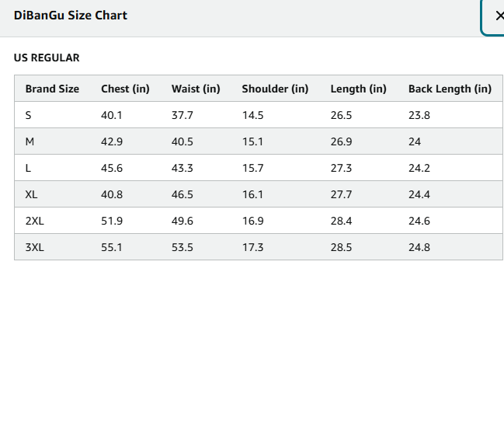Click waist value 37.7 in S row
The width and height of the screenshot is (504, 429).
pos(182,115)
